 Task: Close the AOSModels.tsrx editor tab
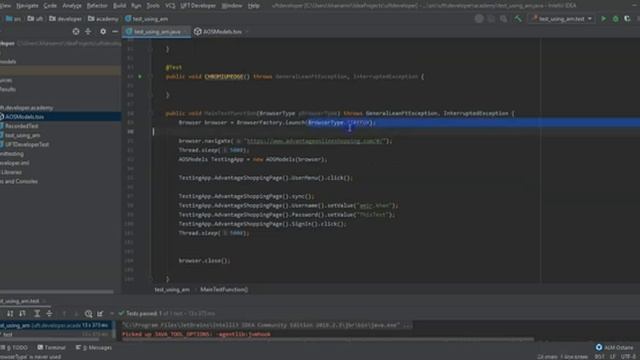pos(246,31)
